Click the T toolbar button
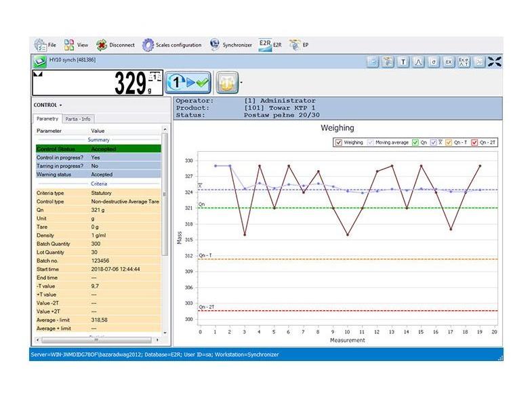 tap(403, 62)
